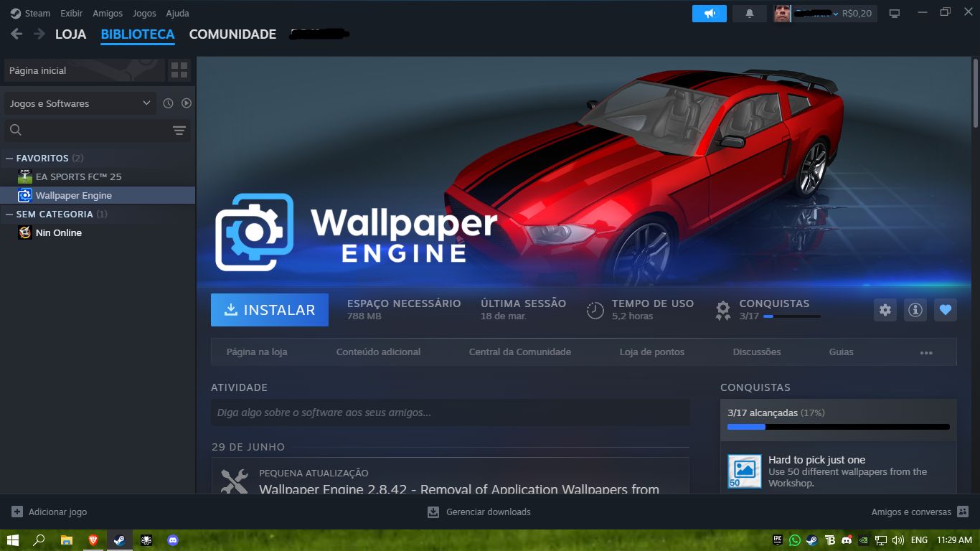Sort by recent activity clock icon
The image size is (980, 551).
click(168, 103)
